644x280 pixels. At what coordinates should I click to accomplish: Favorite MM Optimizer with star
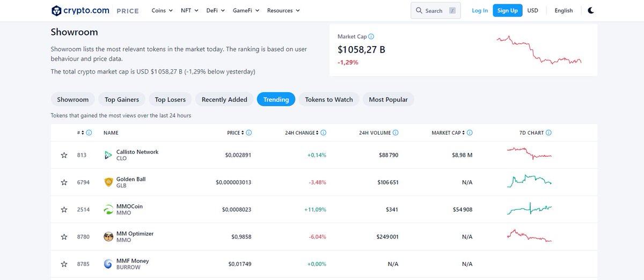click(64, 237)
